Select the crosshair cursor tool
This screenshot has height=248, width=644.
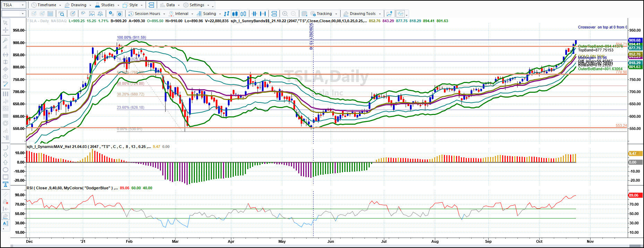tap(5, 30)
